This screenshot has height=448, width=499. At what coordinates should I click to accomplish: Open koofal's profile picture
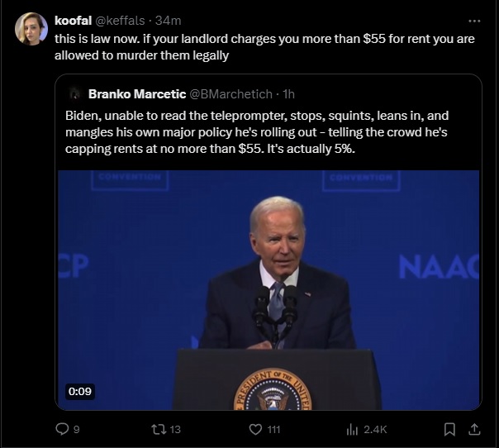click(x=31, y=29)
